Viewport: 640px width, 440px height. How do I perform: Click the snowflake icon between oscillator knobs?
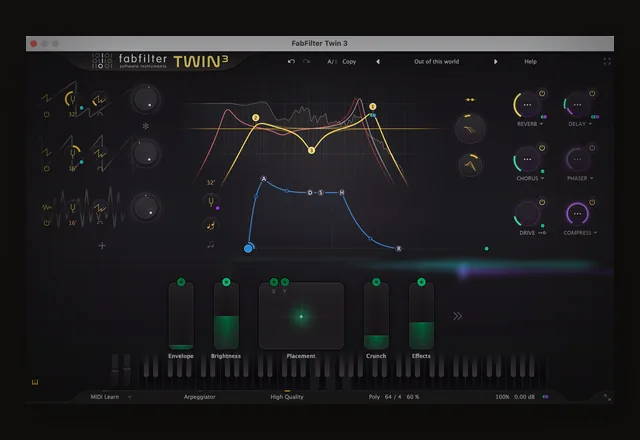click(146, 126)
